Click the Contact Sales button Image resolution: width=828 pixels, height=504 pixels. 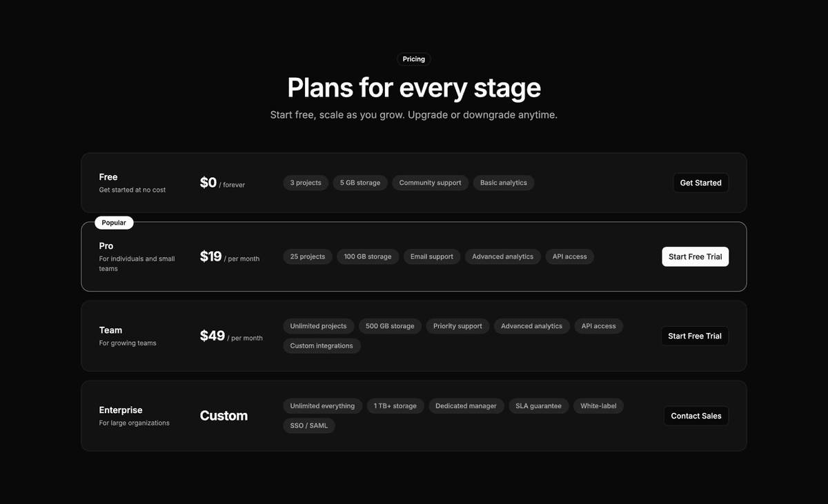tap(696, 415)
